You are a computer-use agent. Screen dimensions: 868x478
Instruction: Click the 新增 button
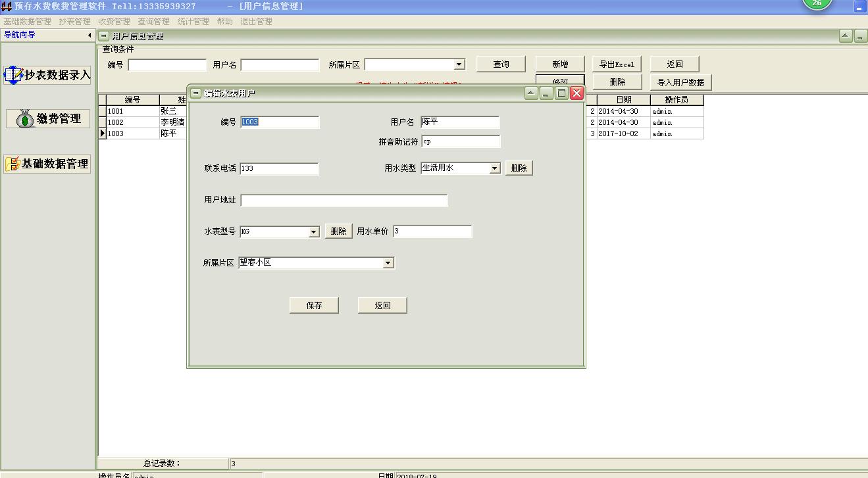click(560, 64)
